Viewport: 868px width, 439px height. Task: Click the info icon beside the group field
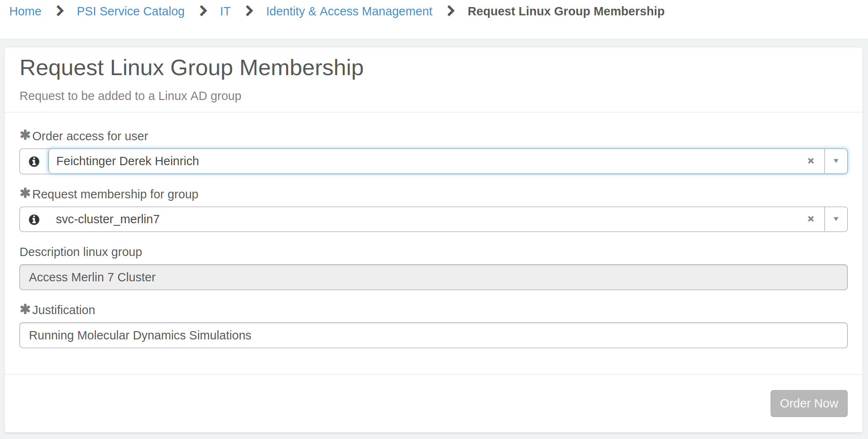(34, 219)
